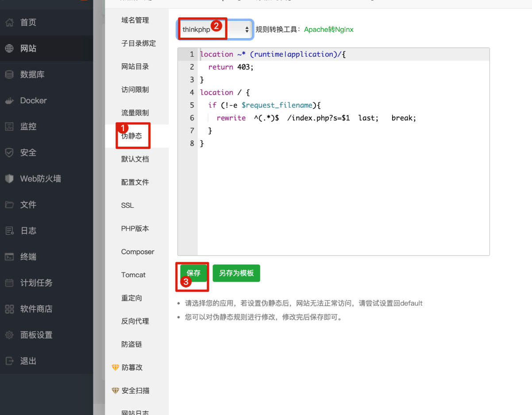The image size is (532, 415).
Task: Click the panel settings gear icon
Action: [x=9, y=335]
